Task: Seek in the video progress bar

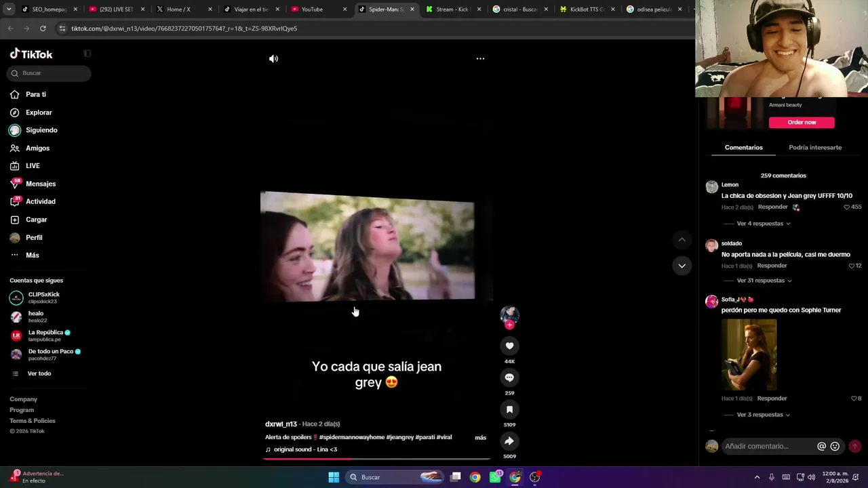Action: click(x=376, y=459)
